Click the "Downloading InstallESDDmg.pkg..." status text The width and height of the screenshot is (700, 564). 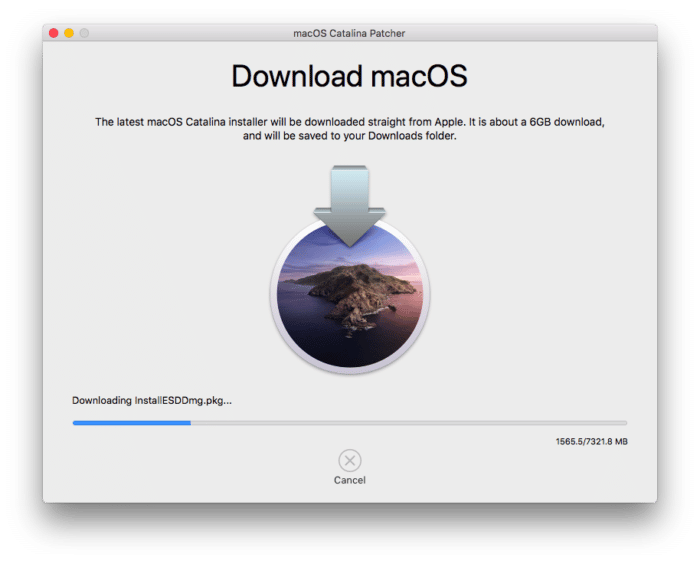click(x=152, y=401)
